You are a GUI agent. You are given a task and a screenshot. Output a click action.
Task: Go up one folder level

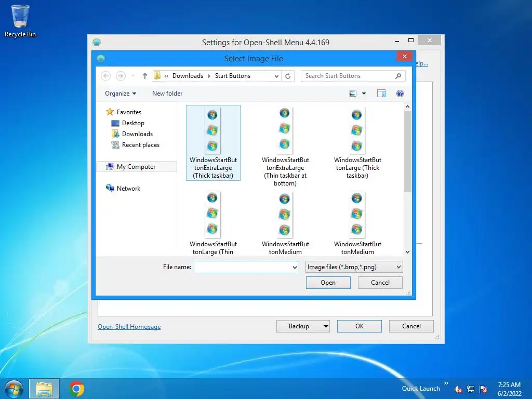point(145,76)
